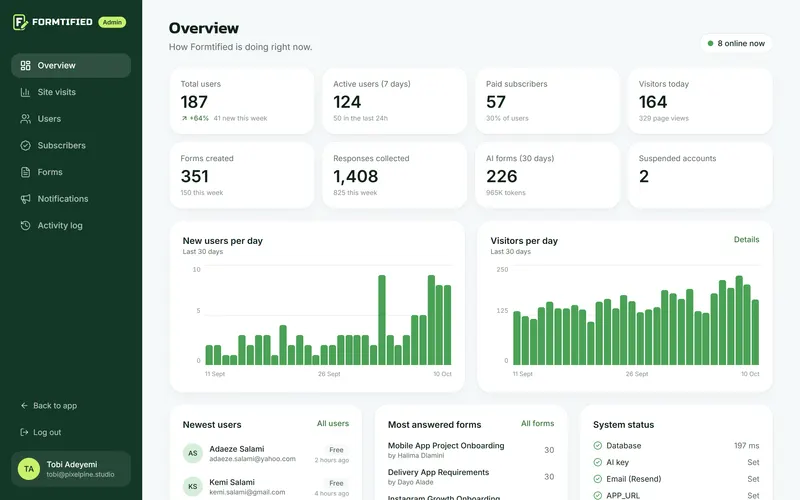This screenshot has width=800, height=500.
Task: Click the Notifications megaphone icon
Action: click(x=26, y=199)
